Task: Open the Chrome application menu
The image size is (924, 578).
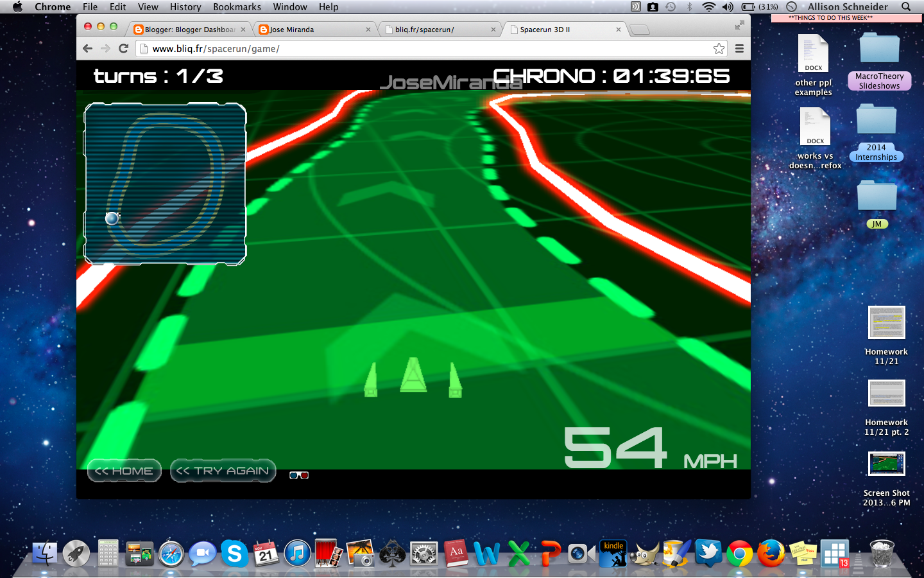Action: click(53, 6)
